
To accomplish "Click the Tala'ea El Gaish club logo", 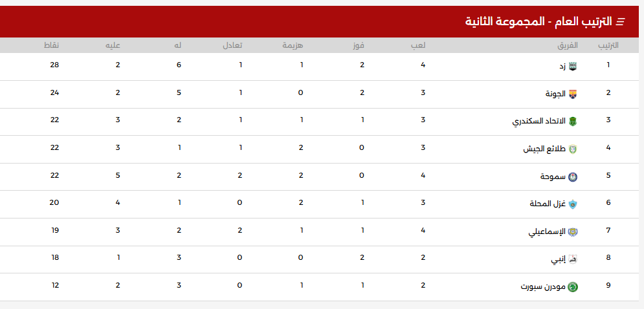I will coord(572,149).
